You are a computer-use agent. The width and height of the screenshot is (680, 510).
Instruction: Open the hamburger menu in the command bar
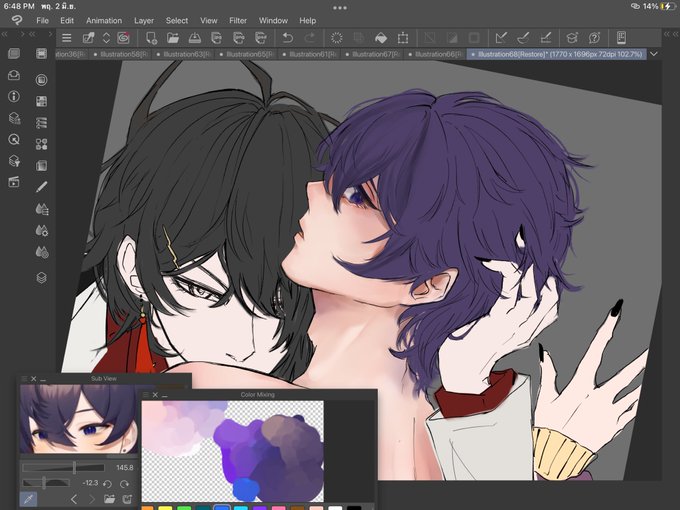pos(66,38)
